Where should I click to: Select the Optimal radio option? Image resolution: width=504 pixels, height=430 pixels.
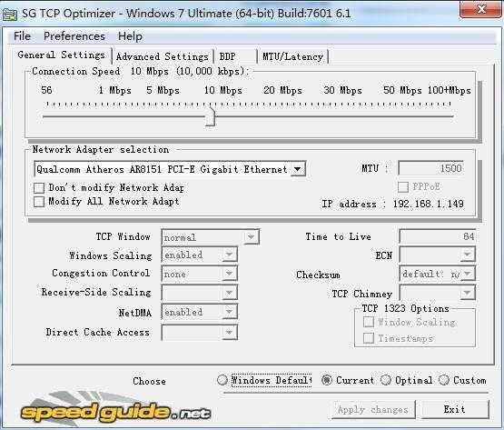click(x=385, y=380)
